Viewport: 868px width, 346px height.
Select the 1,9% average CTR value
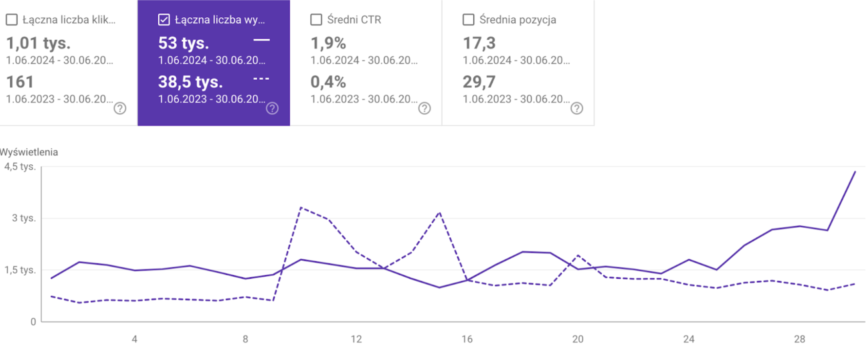click(328, 43)
